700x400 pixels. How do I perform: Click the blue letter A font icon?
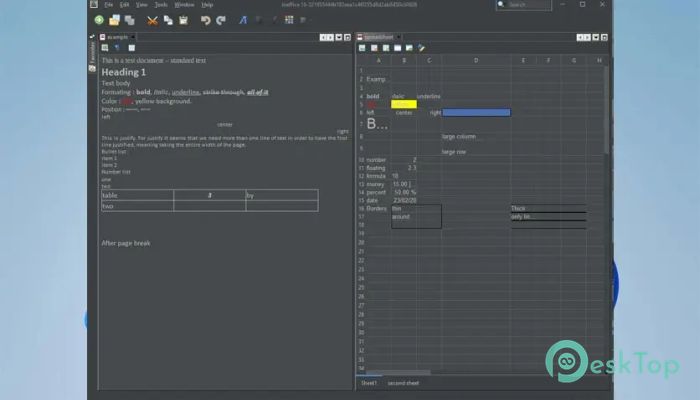tap(243, 20)
